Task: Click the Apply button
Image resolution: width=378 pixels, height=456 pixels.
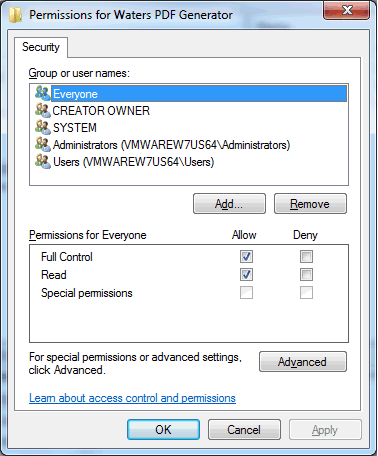Action: click(325, 430)
